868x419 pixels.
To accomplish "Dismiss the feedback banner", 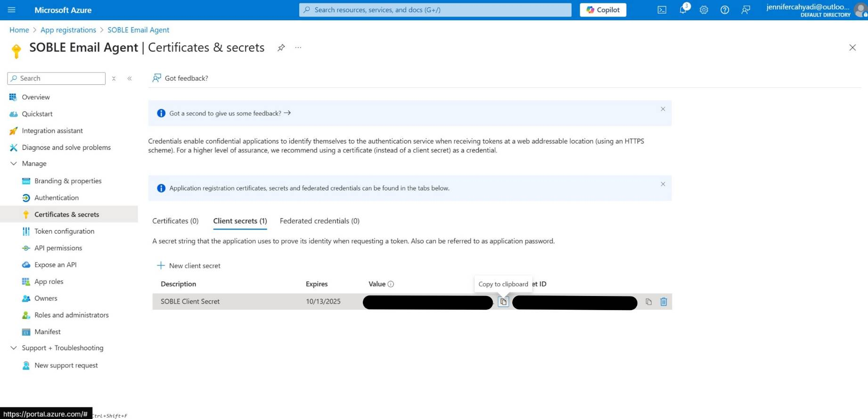I will (663, 109).
